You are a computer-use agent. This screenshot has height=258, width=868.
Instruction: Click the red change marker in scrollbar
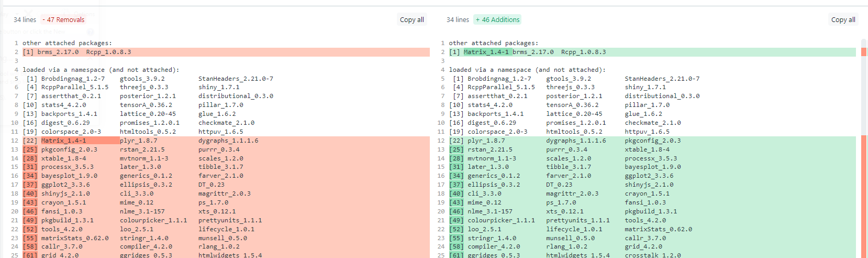point(864,52)
